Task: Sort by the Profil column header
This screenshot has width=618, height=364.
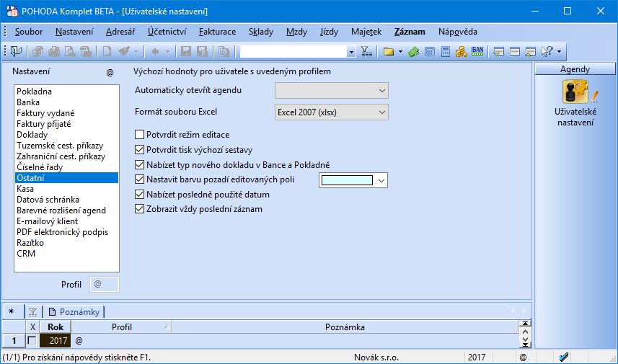Action: tap(122, 327)
